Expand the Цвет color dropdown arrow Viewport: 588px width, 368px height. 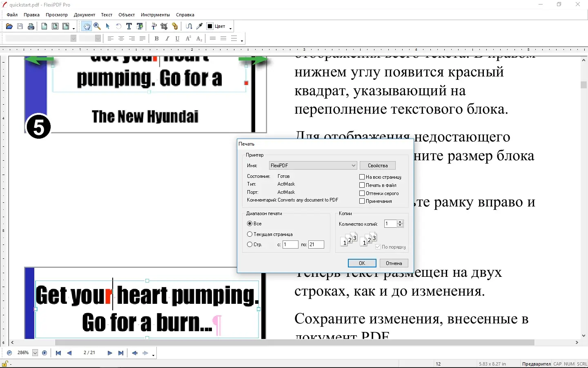[230, 29]
